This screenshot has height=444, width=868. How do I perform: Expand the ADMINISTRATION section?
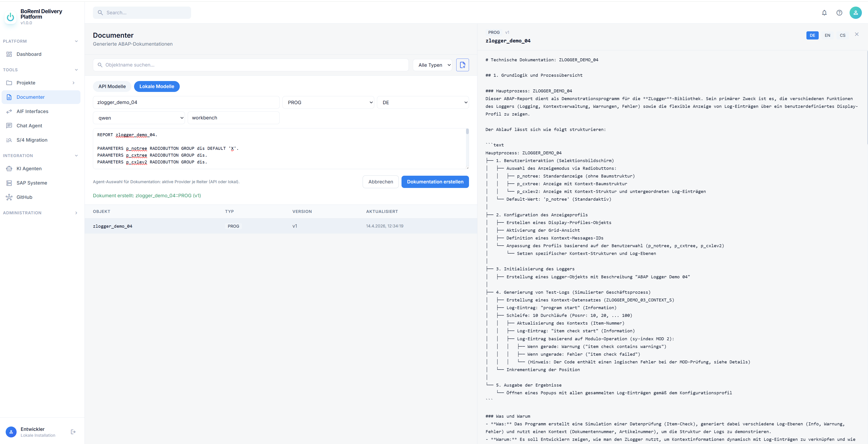(77, 213)
